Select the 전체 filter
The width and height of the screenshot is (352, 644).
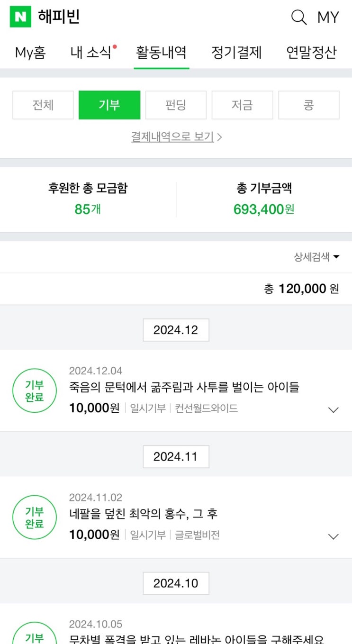click(x=43, y=105)
